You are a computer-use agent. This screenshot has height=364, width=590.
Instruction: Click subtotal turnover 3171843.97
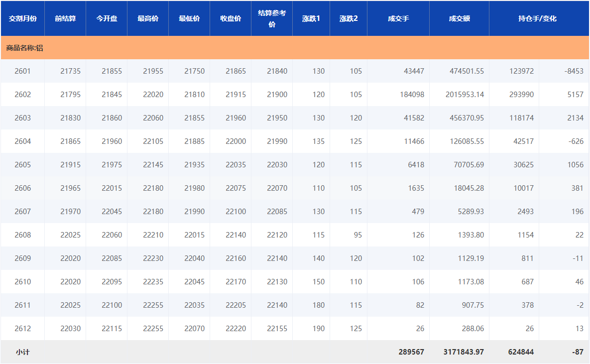(x=464, y=352)
